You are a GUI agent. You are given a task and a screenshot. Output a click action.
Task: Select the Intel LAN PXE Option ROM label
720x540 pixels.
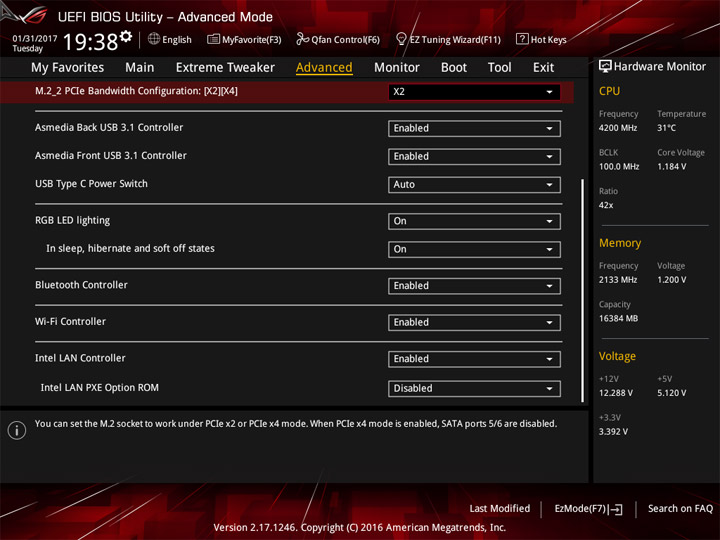point(100,388)
